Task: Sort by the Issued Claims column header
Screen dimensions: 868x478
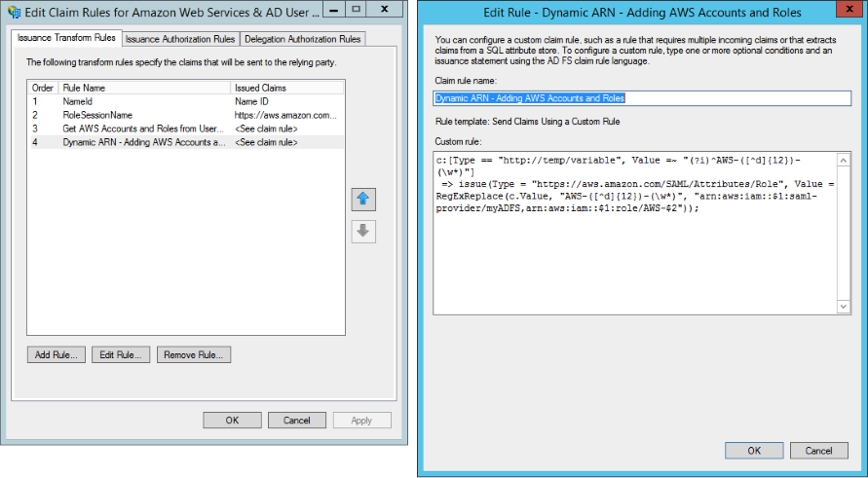Action: 286,88
